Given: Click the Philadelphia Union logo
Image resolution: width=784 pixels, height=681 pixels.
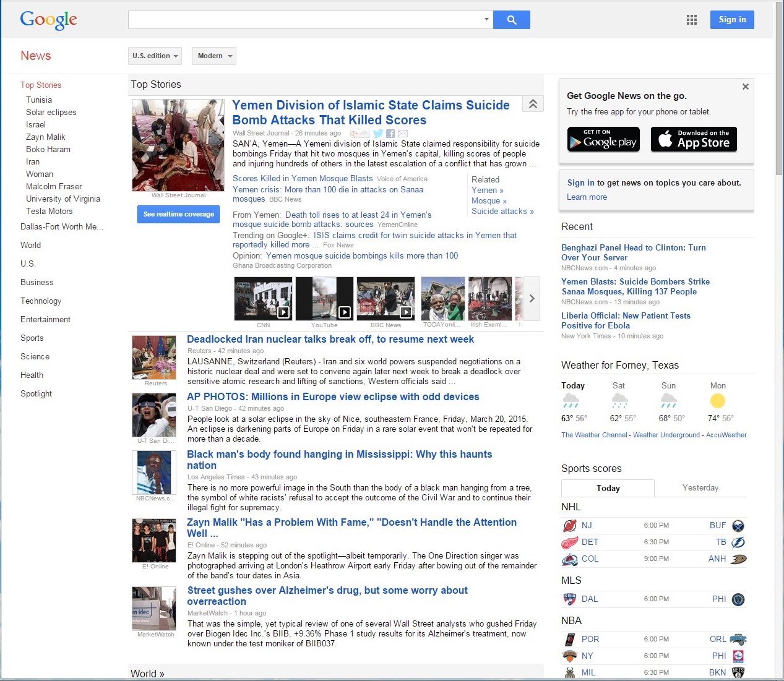Looking at the screenshot, I should (x=738, y=599).
